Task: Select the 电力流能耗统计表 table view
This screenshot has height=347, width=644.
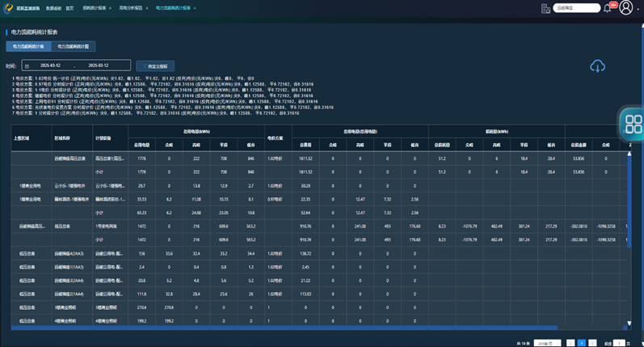Action: (28, 47)
